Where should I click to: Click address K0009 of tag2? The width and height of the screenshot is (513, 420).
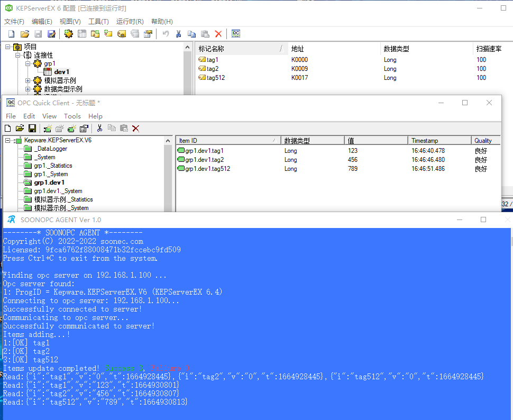pyautogui.click(x=299, y=69)
